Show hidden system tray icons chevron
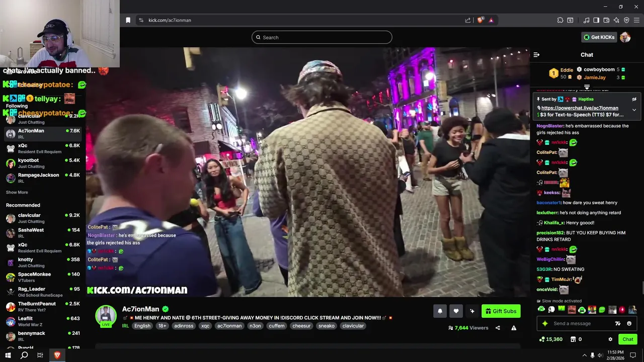Screen dimensions: 644x362 click(x=584, y=355)
